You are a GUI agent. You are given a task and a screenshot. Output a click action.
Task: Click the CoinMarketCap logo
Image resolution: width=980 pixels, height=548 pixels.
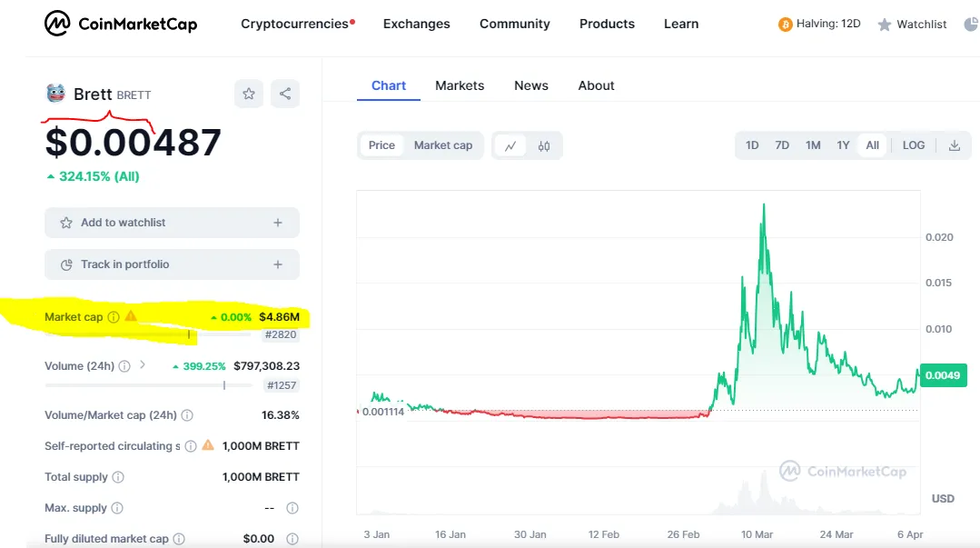(121, 24)
